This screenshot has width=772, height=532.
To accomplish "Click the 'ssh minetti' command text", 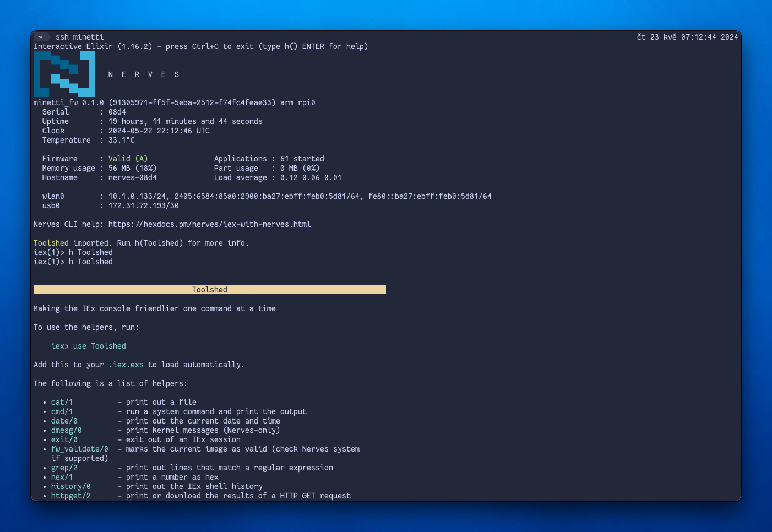I will point(80,37).
